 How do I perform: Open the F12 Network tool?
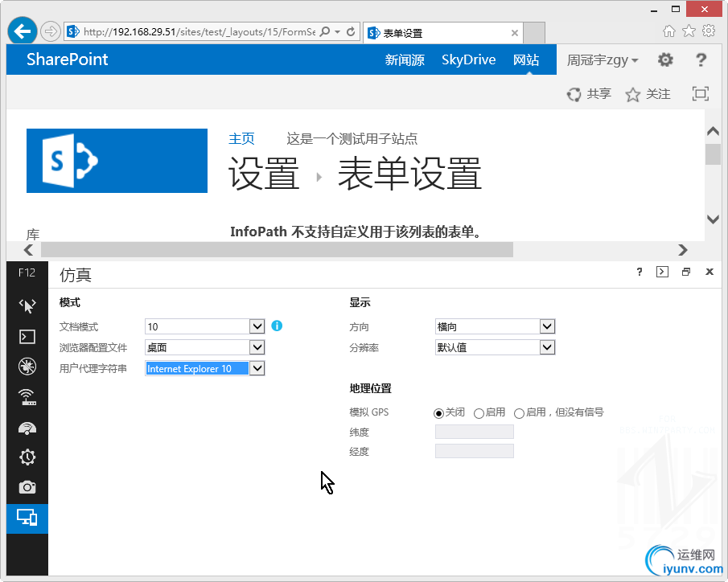(27, 397)
